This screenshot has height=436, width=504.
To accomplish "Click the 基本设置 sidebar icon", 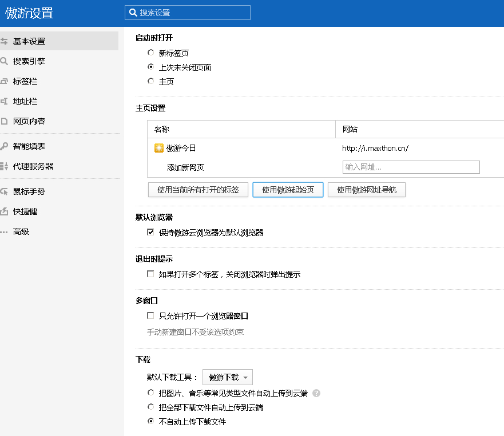I will (x=3, y=41).
